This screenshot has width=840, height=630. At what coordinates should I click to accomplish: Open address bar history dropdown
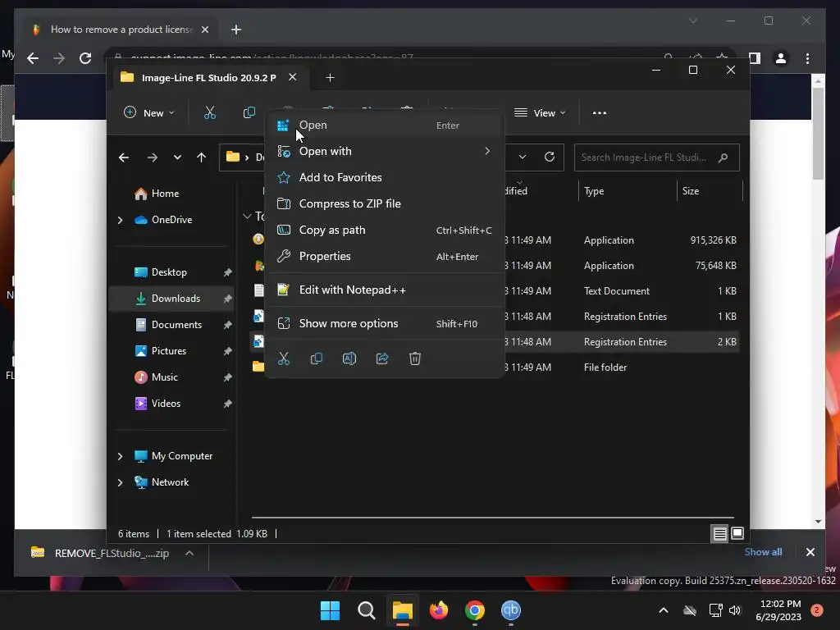pos(523,157)
